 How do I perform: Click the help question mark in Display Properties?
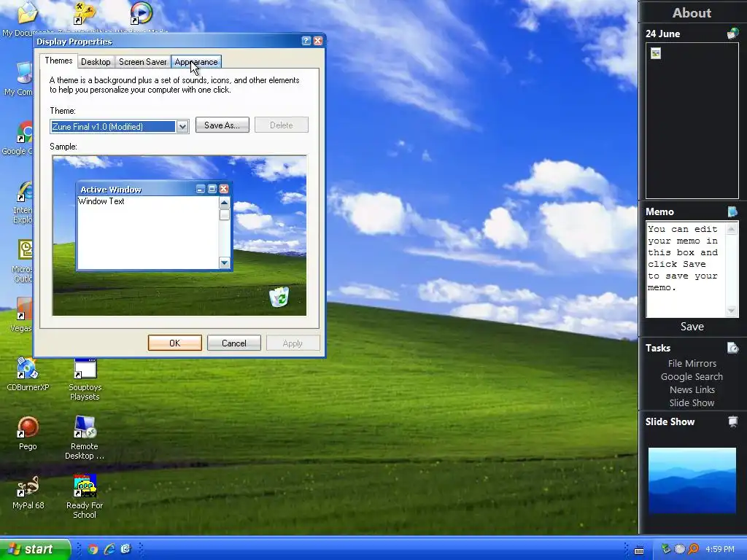[306, 41]
